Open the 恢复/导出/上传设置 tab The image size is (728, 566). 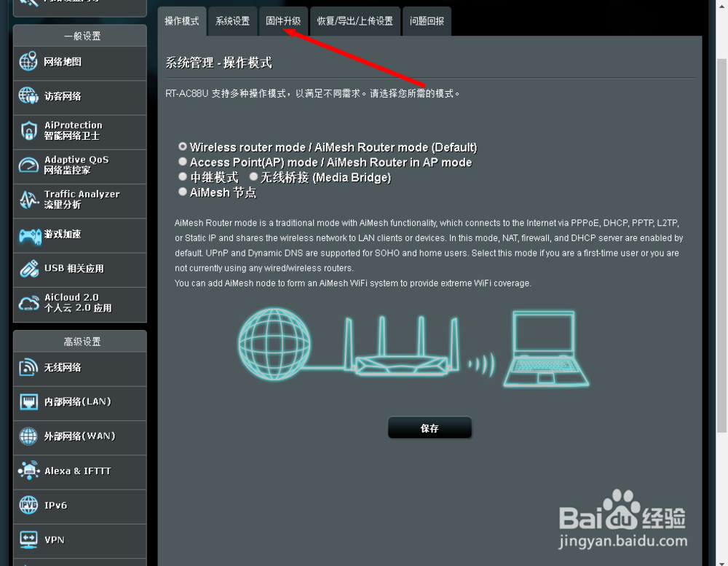pos(355,21)
